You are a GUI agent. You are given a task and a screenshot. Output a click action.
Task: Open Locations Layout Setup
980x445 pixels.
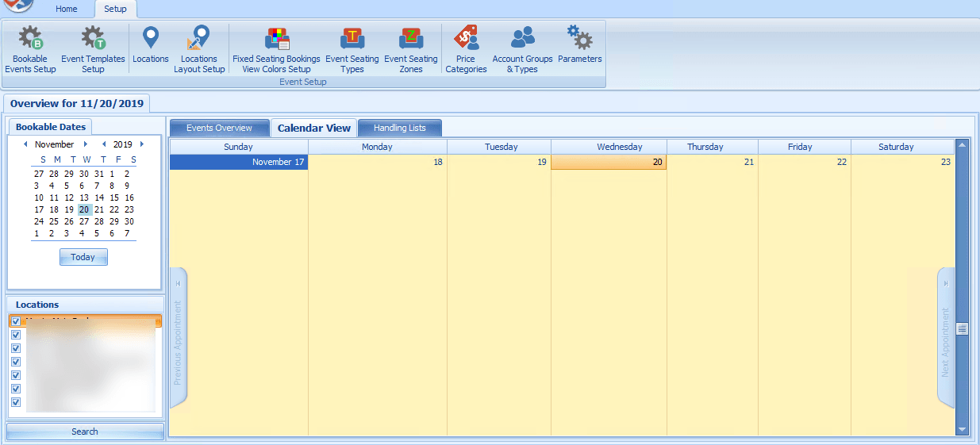[199, 49]
